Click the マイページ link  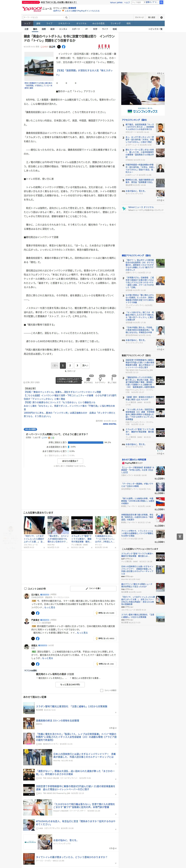tap(139, 17)
